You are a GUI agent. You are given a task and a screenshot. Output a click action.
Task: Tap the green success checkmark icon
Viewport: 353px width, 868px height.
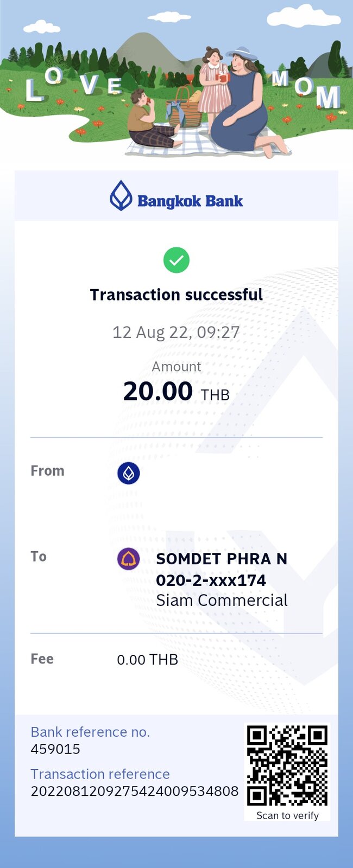(x=177, y=260)
